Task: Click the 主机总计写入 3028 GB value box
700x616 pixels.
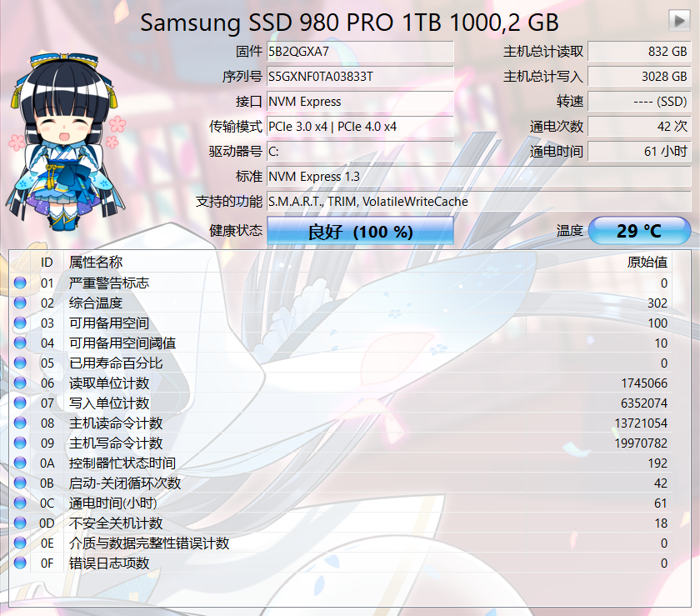Action: 639,77
